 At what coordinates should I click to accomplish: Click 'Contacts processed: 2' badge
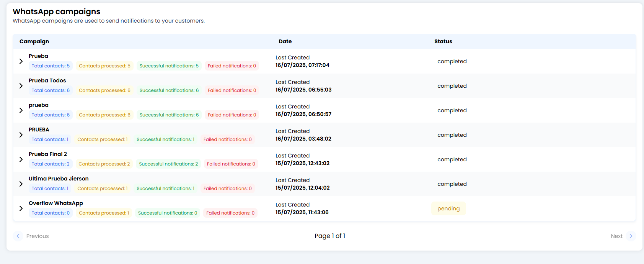(x=104, y=164)
